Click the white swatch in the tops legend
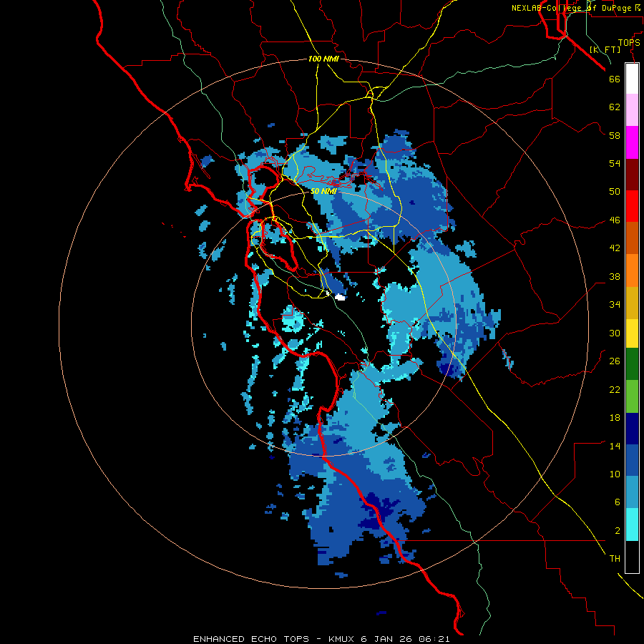The width and height of the screenshot is (644, 644). pos(632,79)
